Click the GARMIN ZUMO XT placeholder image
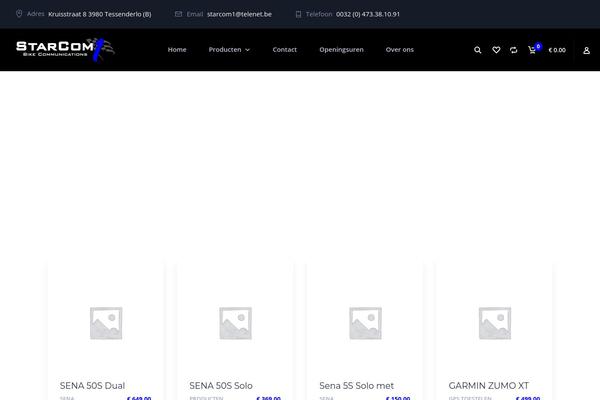The image size is (600, 400). 494,323
